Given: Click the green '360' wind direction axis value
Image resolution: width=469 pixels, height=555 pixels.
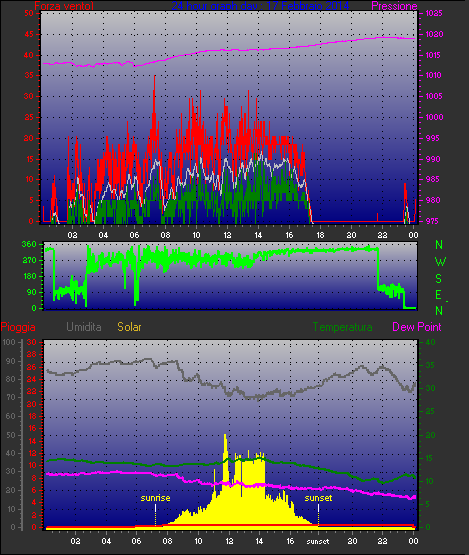Looking at the screenshot, I should coord(29,244).
